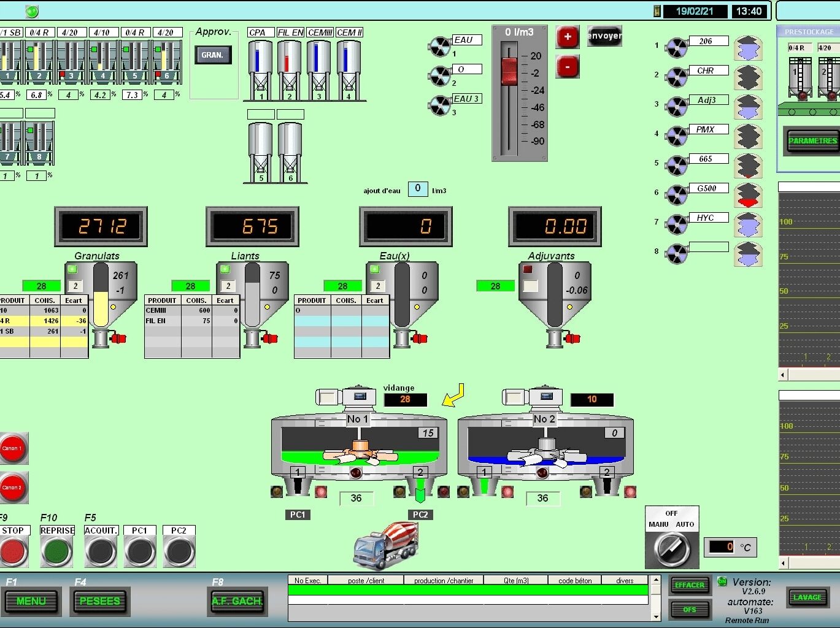
Task: Open the MENU screen
Action: point(31,601)
